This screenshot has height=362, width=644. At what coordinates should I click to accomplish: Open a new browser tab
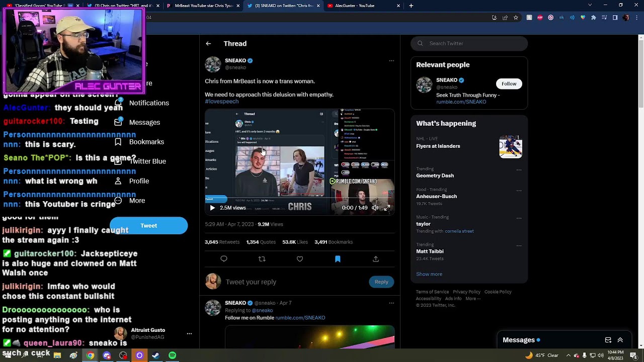point(411,6)
